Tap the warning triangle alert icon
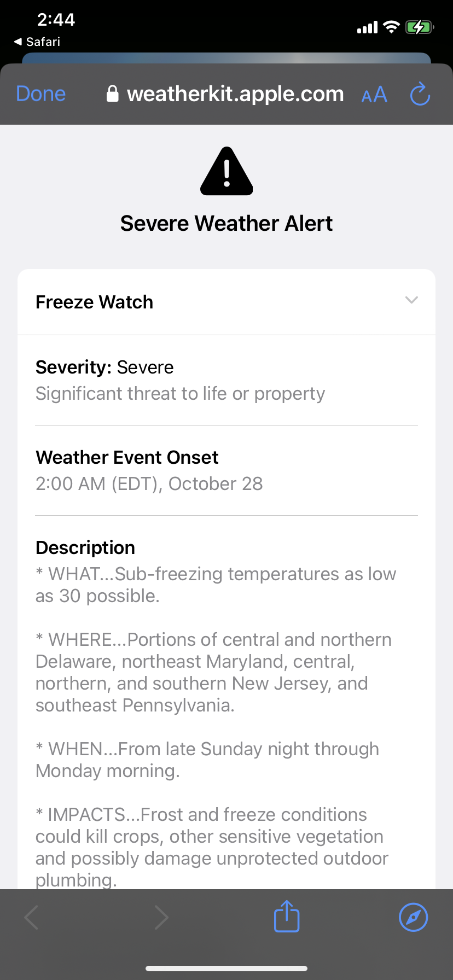The height and width of the screenshot is (980, 453). coord(226,172)
